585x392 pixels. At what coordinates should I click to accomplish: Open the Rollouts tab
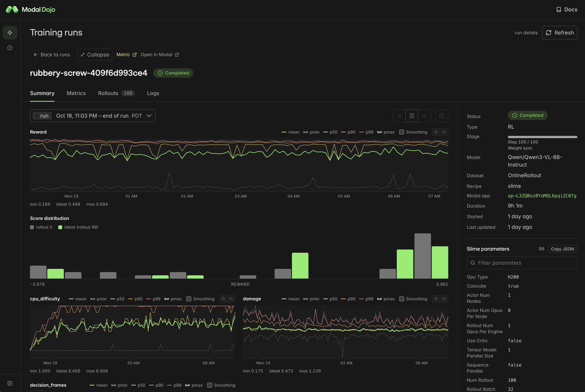tap(116, 93)
